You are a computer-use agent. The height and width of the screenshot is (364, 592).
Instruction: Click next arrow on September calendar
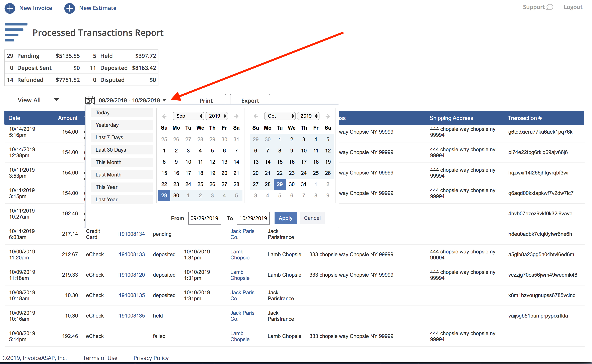pyautogui.click(x=236, y=116)
